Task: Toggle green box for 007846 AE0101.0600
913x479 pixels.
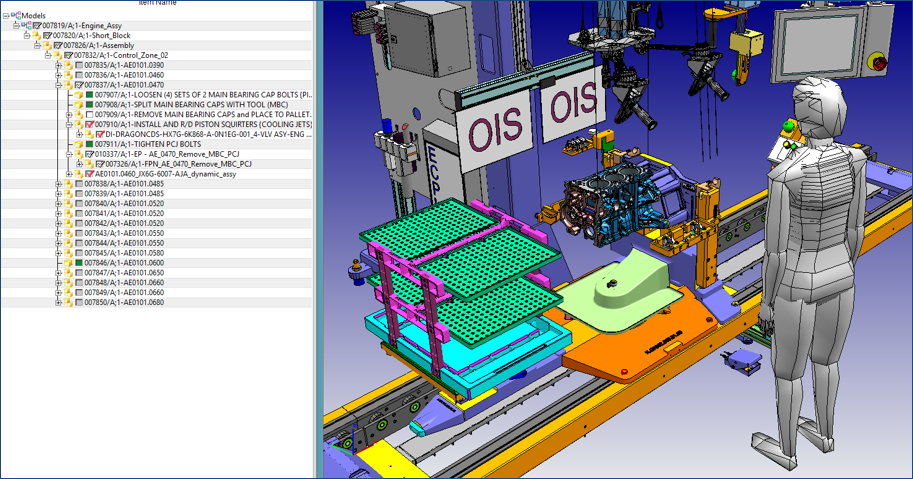Action: [x=79, y=263]
